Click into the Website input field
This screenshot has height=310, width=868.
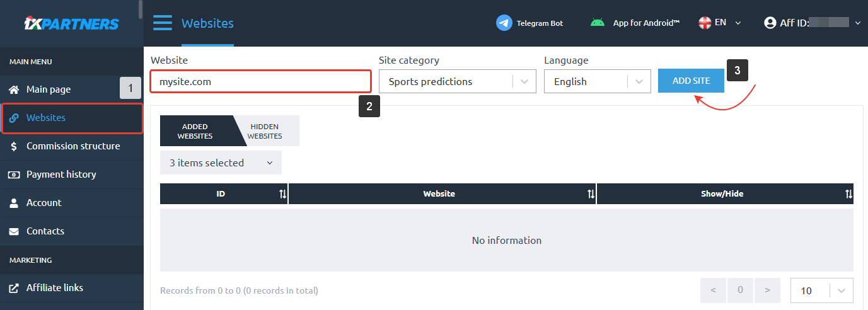(260, 82)
